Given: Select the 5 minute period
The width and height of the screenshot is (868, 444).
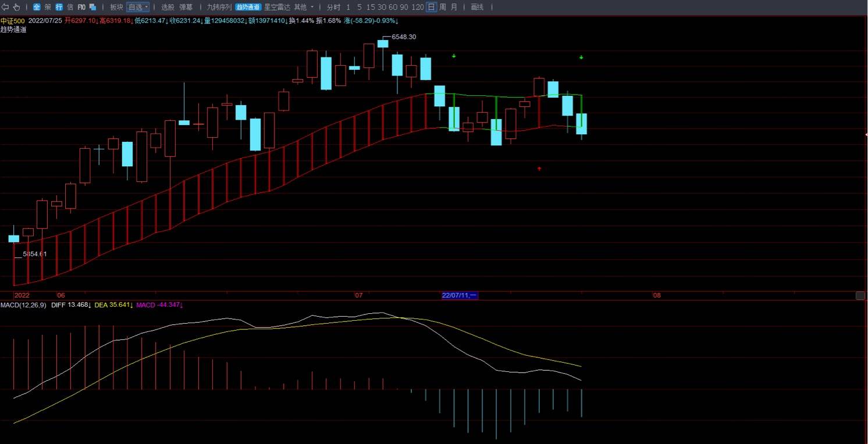Looking at the screenshot, I should click(x=360, y=7).
